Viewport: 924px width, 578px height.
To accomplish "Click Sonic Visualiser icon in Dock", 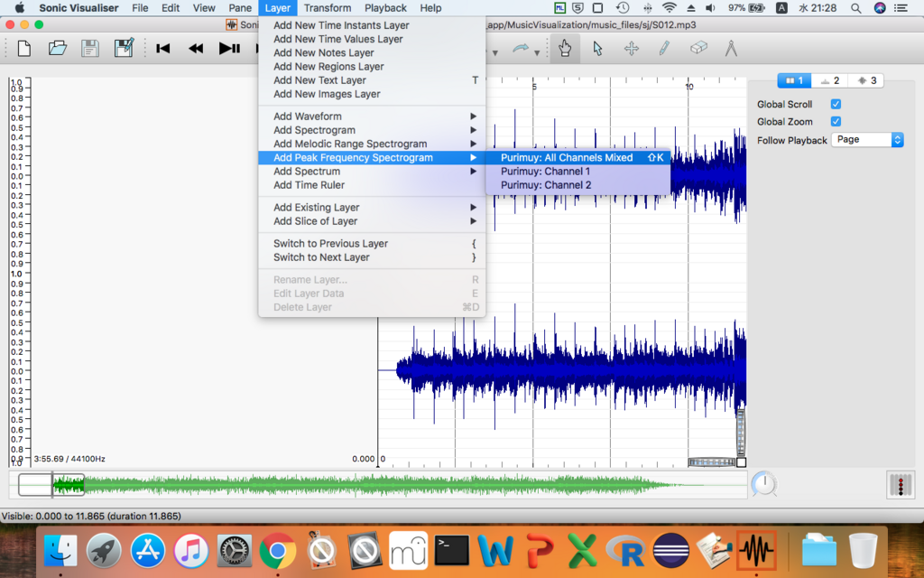I will tap(757, 551).
